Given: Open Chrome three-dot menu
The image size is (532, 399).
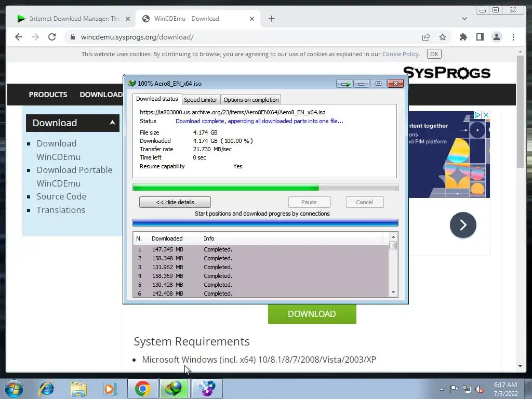Looking at the screenshot, I should coord(513,37).
